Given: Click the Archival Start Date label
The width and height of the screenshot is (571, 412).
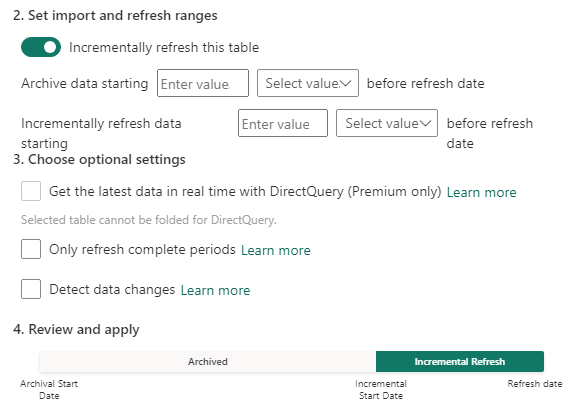Looking at the screenshot, I should [49, 389].
